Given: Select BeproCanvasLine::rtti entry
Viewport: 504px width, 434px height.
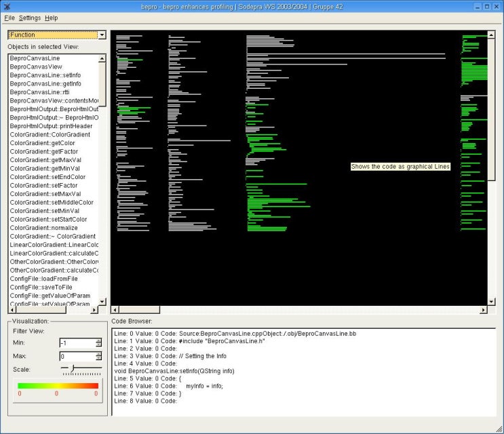Looking at the screenshot, I should click(x=39, y=92).
